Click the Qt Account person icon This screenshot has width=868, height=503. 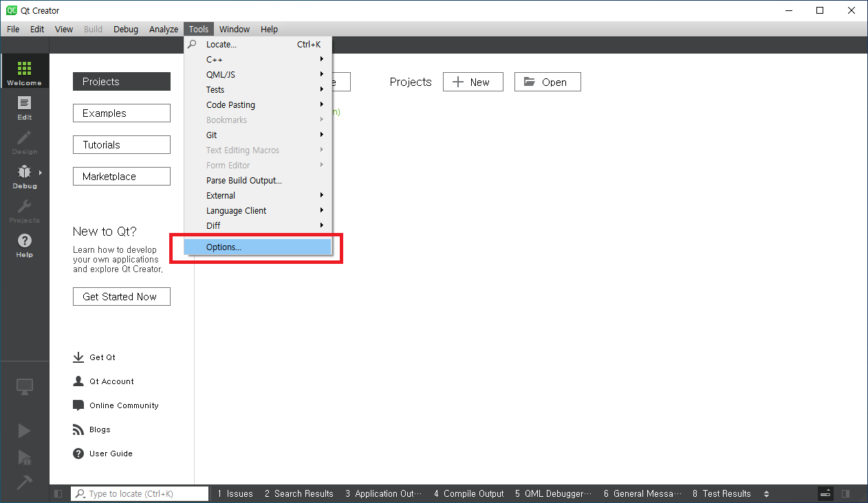click(x=78, y=381)
